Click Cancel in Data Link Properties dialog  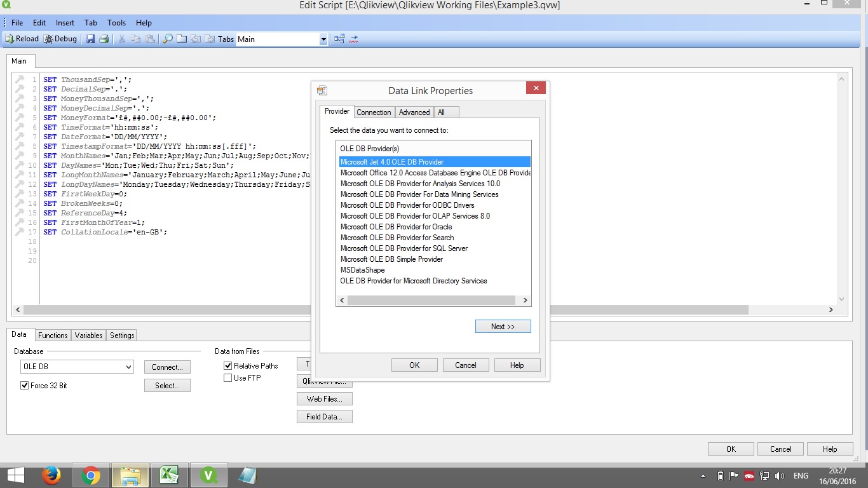click(465, 365)
